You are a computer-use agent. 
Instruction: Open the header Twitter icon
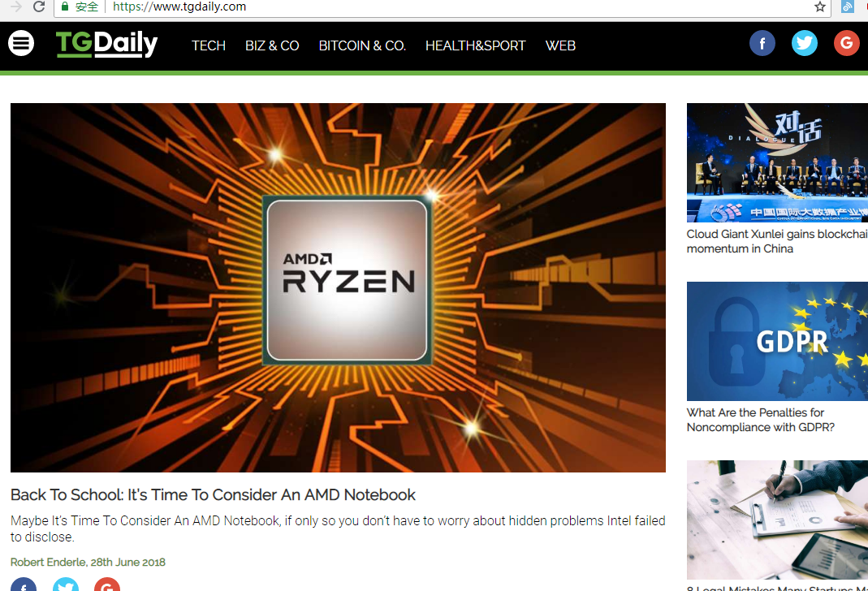[x=805, y=43]
